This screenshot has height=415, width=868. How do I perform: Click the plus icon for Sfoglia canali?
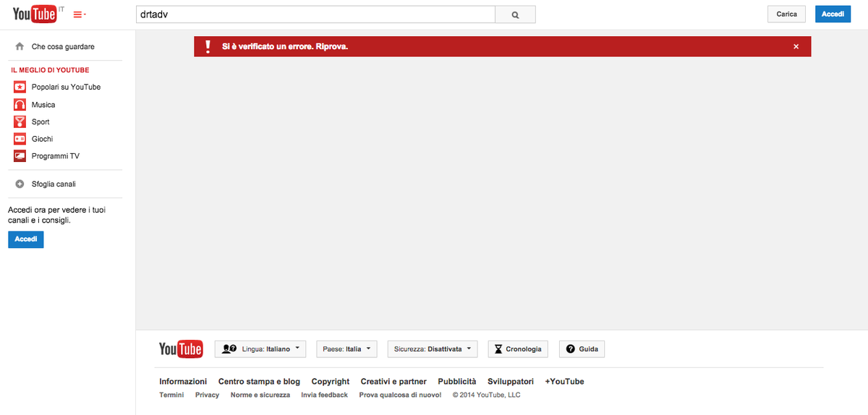(x=20, y=184)
